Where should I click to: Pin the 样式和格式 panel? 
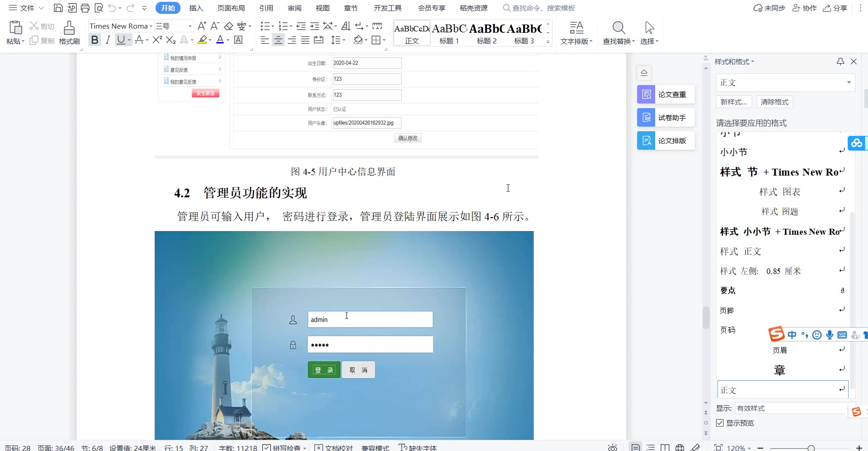pos(840,61)
